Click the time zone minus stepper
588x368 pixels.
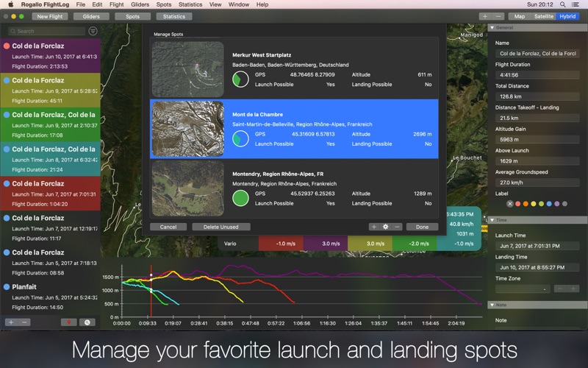(x=560, y=289)
